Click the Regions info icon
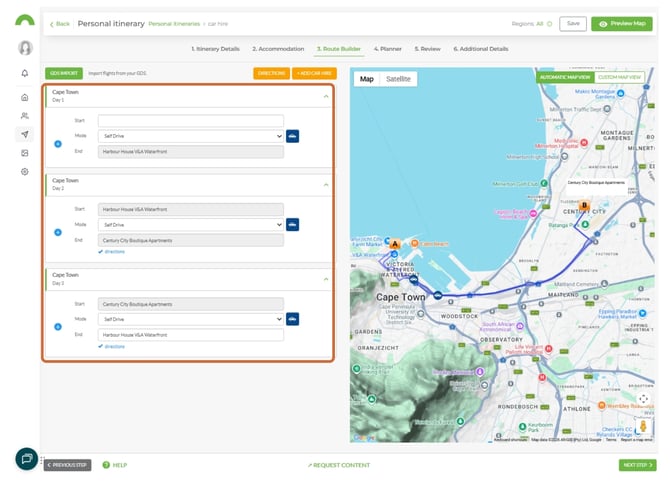This screenshot has height=482, width=670. pyautogui.click(x=550, y=24)
